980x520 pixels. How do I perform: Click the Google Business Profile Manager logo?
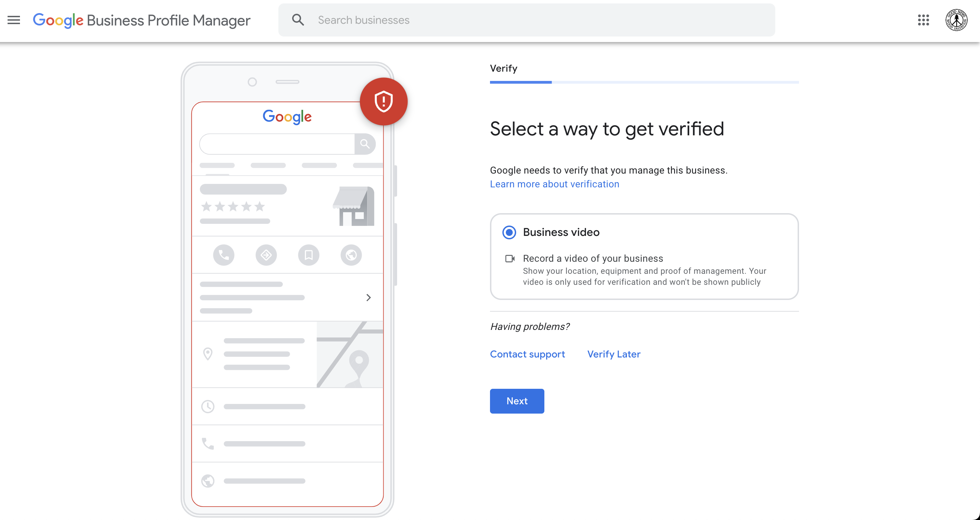point(141,20)
